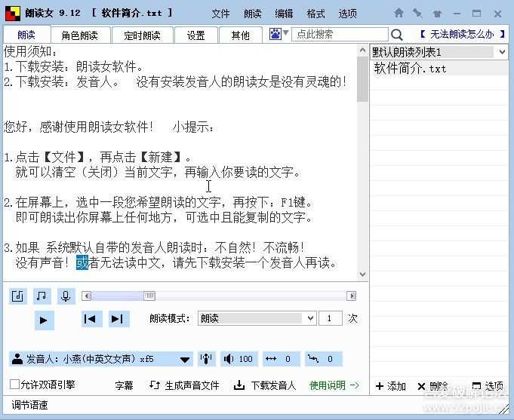Open the 文件 menu
The width and height of the screenshot is (514, 420).
pos(220,14)
